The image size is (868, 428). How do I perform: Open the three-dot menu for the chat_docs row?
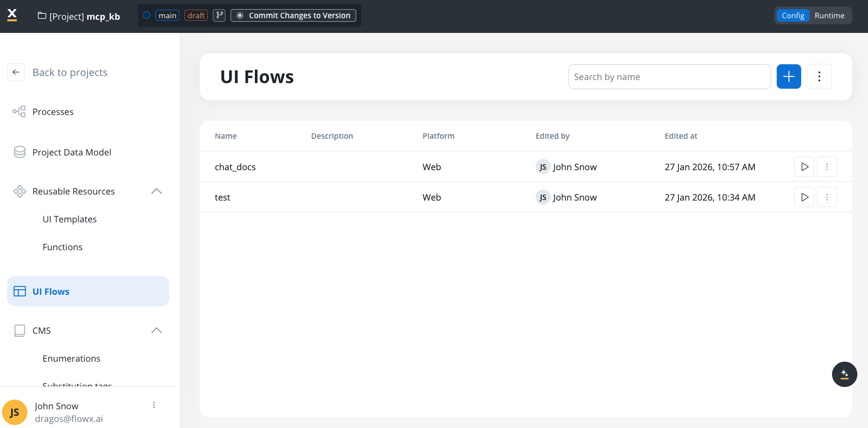tap(826, 167)
